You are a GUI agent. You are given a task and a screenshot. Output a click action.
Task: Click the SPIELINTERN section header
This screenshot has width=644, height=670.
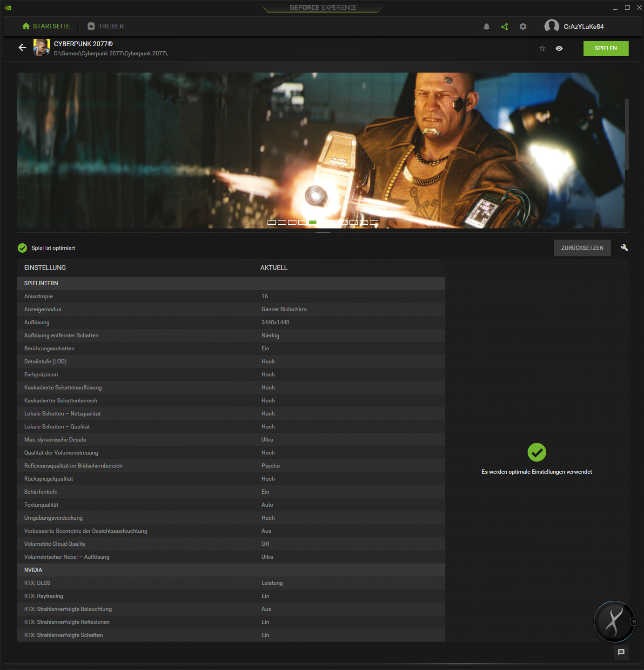tap(231, 283)
